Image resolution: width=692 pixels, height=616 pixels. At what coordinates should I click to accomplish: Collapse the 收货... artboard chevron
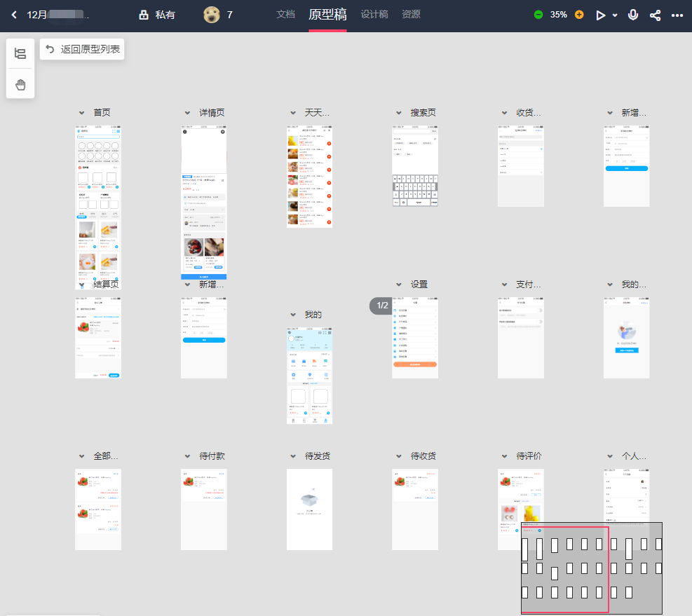coord(504,113)
